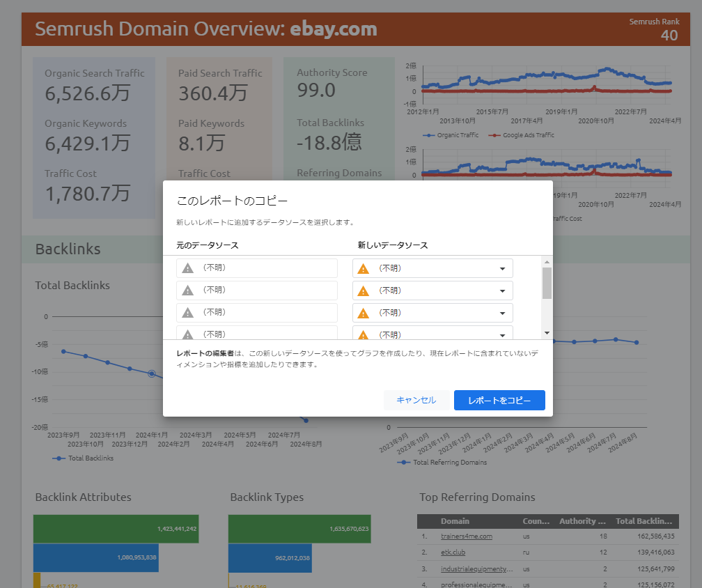Open the professionalequipme... domain link
This screenshot has width=702, height=588.
click(x=476, y=585)
